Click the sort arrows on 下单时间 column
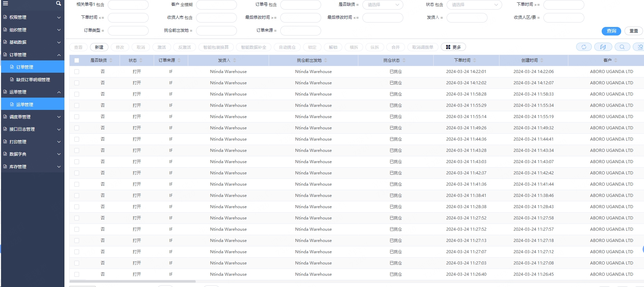Image resolution: width=644 pixels, height=287 pixels. (475, 60)
